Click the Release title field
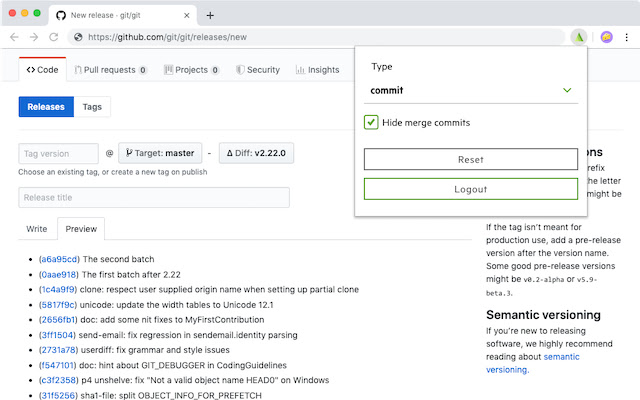640x400 pixels. [154, 198]
